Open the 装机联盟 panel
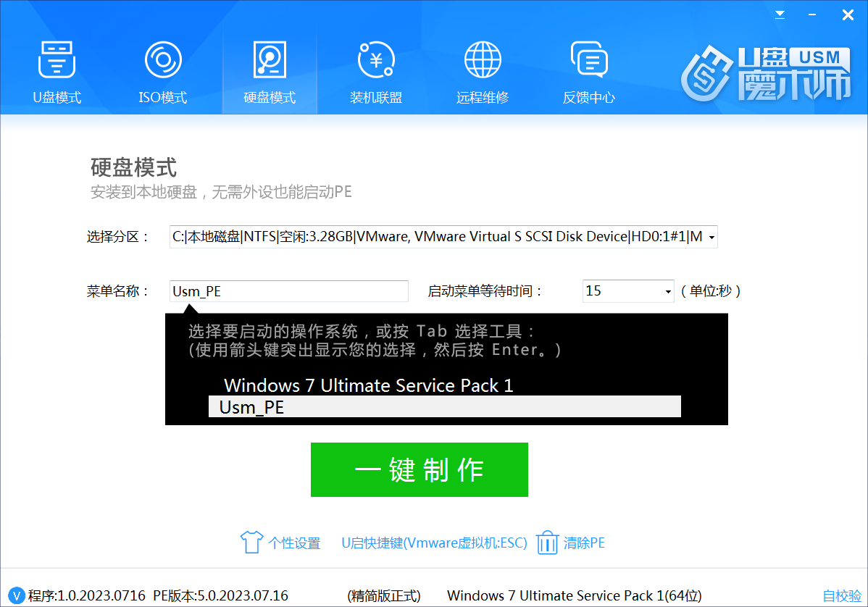This screenshot has height=607, width=868. pyautogui.click(x=376, y=69)
